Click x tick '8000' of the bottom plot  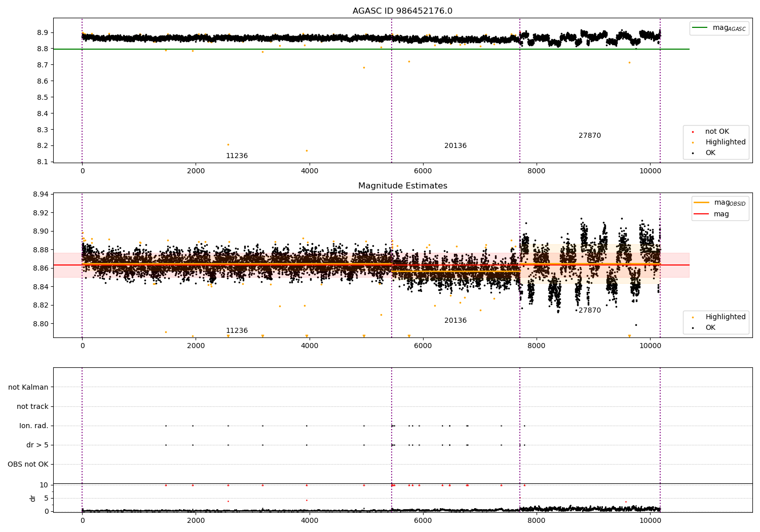tap(537, 520)
